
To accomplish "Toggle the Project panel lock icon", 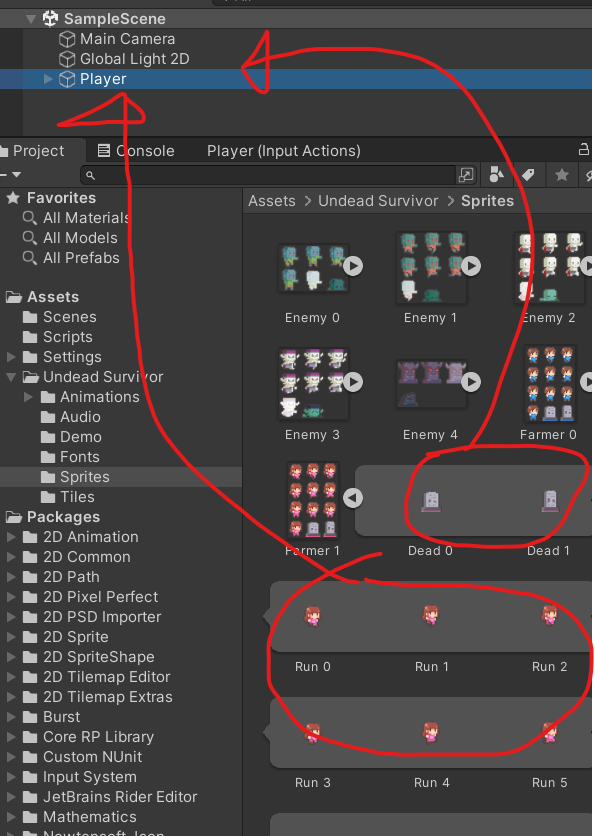I will [584, 150].
